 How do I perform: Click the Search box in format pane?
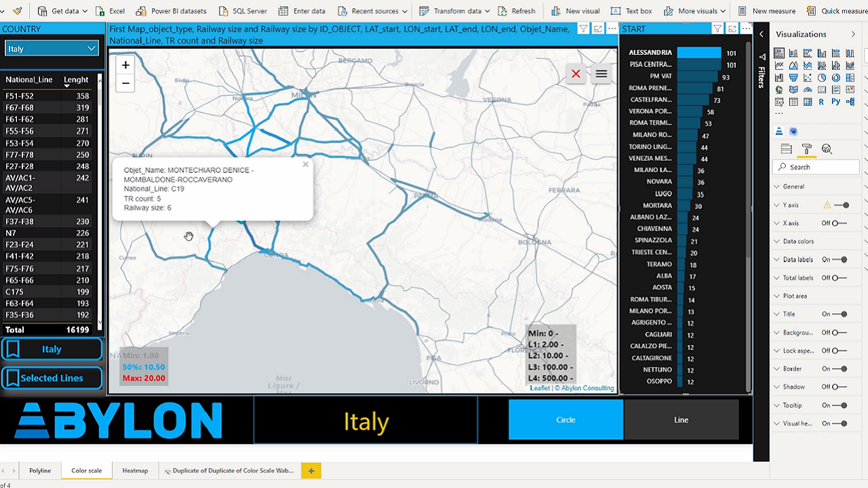click(816, 167)
